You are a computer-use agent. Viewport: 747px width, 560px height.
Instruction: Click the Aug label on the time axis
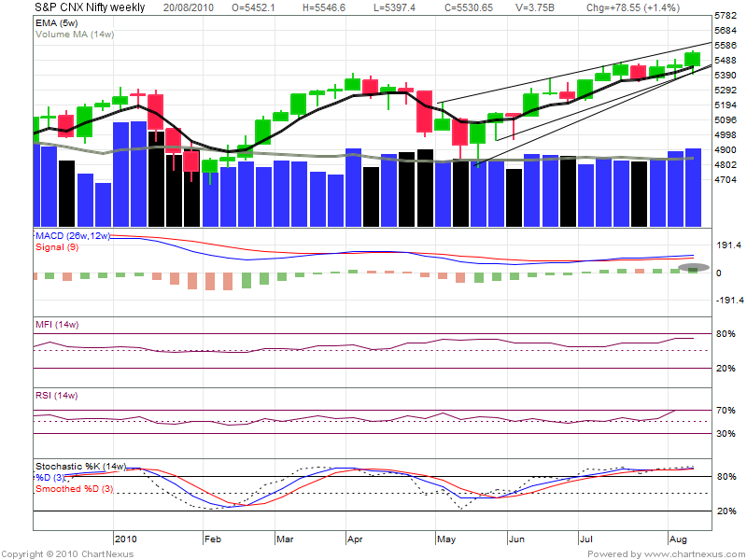tap(680, 539)
